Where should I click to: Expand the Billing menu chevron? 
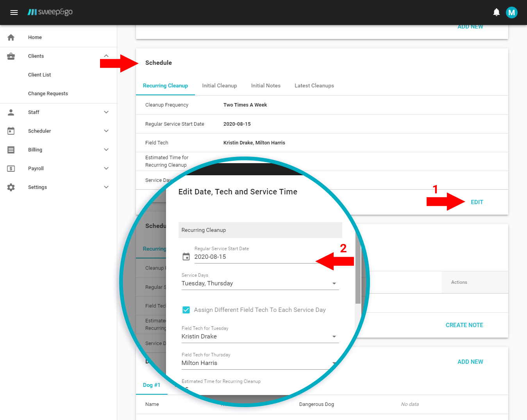click(106, 149)
